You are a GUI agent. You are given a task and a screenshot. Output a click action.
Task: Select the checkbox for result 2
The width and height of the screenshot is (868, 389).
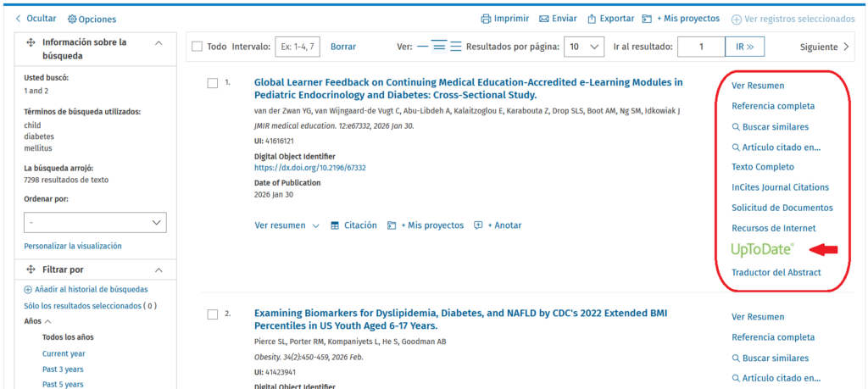213,314
